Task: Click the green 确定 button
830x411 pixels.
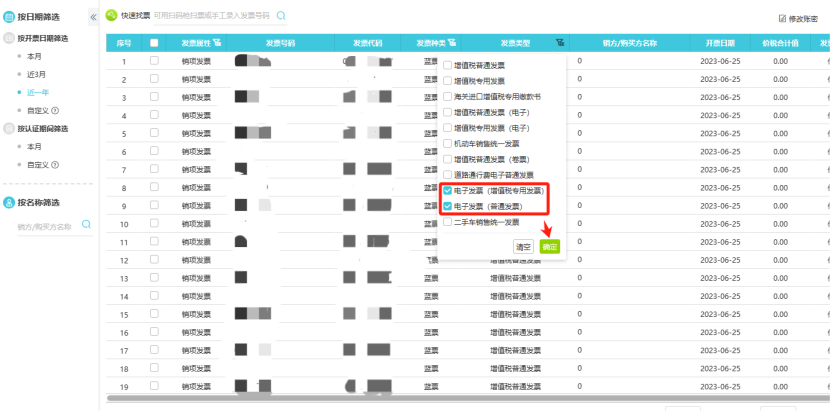Action: [549, 247]
